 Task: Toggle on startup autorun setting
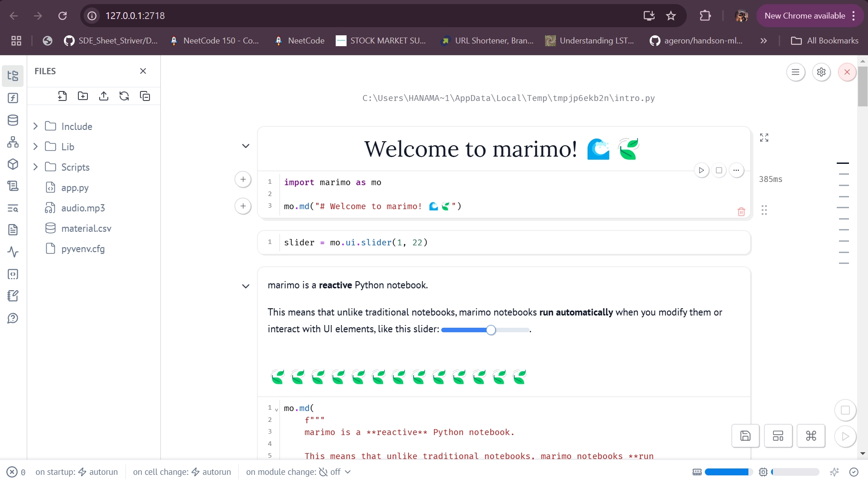[x=77, y=472]
